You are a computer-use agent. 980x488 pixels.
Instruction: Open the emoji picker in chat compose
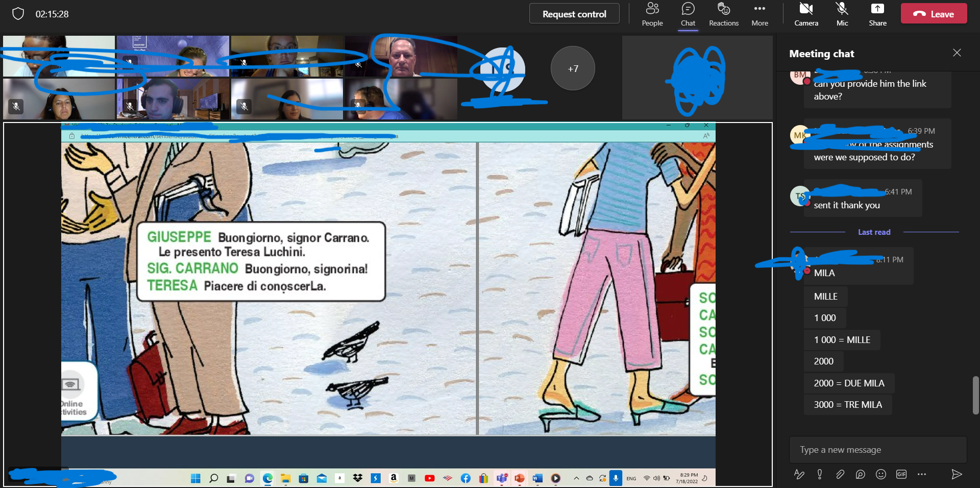881,474
